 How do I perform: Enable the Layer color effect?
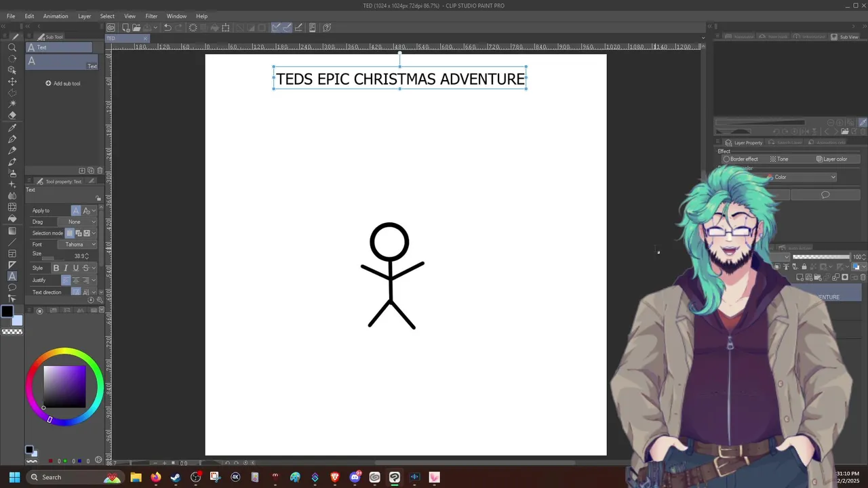[831, 159]
